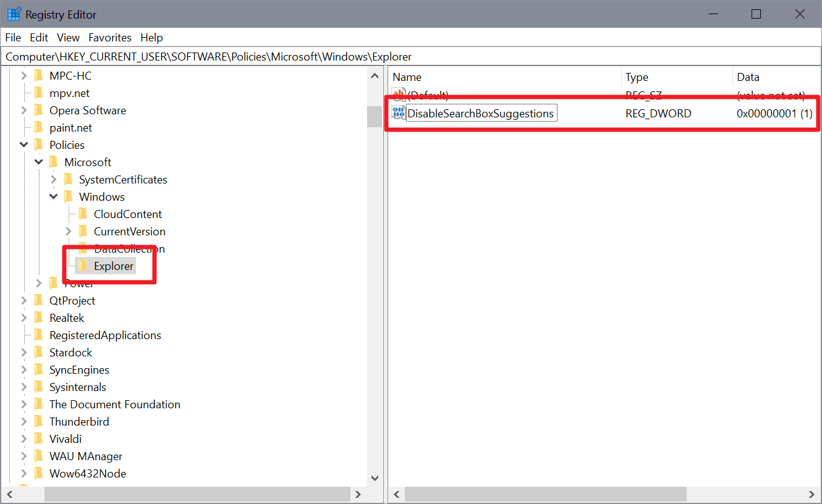Expand the Opera Software key
822x504 pixels.
point(24,111)
